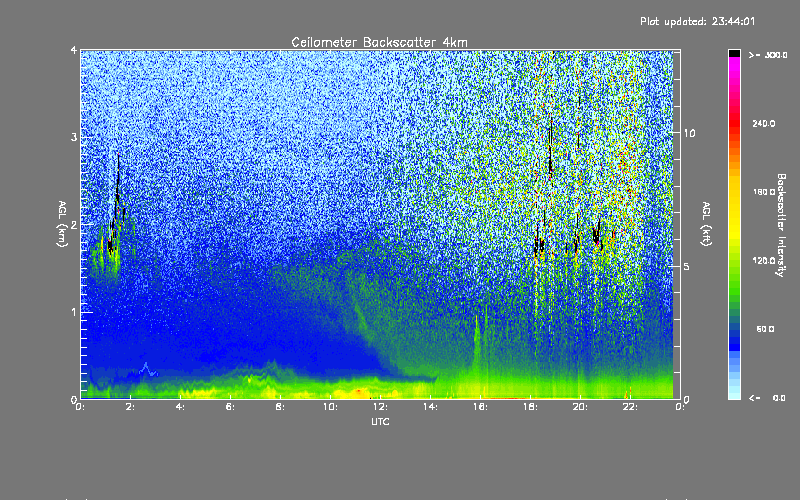The width and height of the screenshot is (800, 500).
Task: Click the "60.0" colorbar value
Action: pyautogui.click(x=765, y=329)
